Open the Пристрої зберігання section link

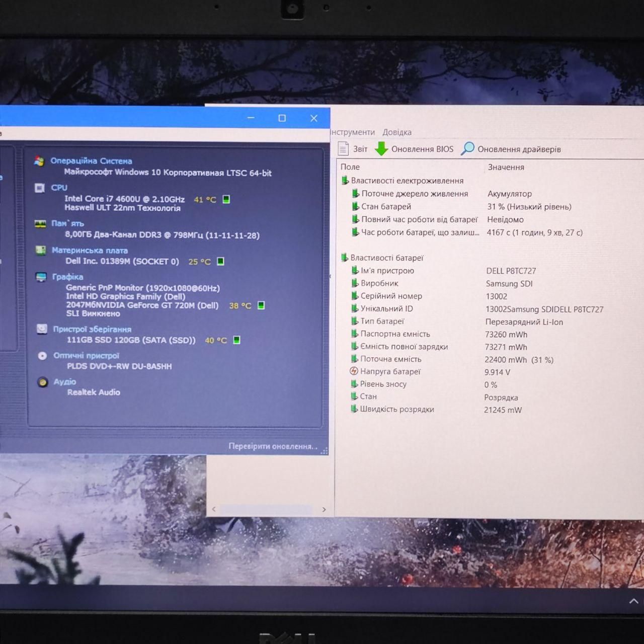pyautogui.click(x=92, y=329)
